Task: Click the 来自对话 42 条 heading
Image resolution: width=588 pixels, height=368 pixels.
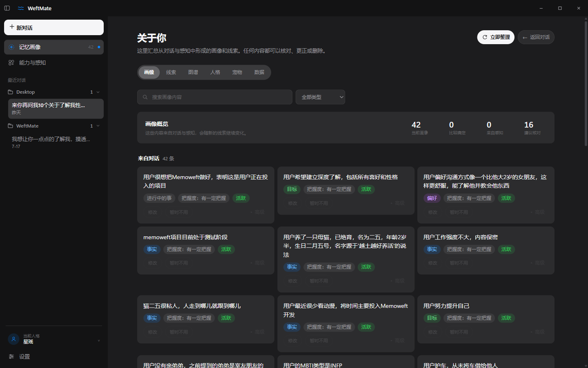Action: (x=156, y=158)
